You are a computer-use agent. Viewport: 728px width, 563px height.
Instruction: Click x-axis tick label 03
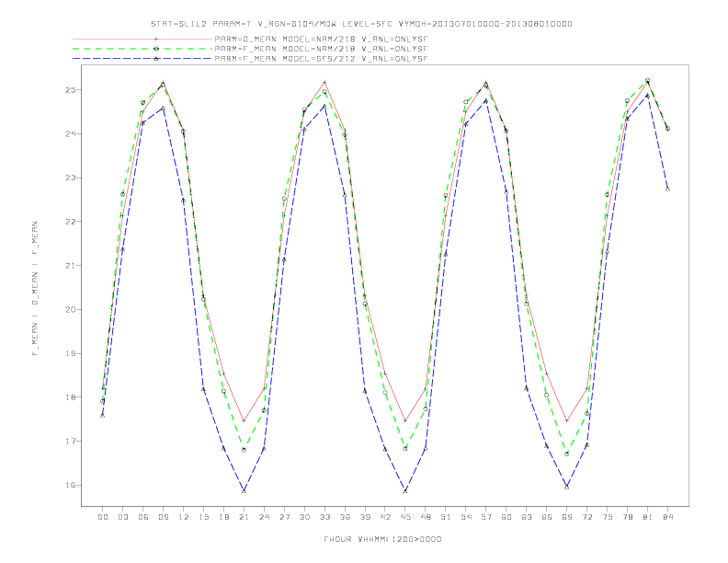point(122,517)
